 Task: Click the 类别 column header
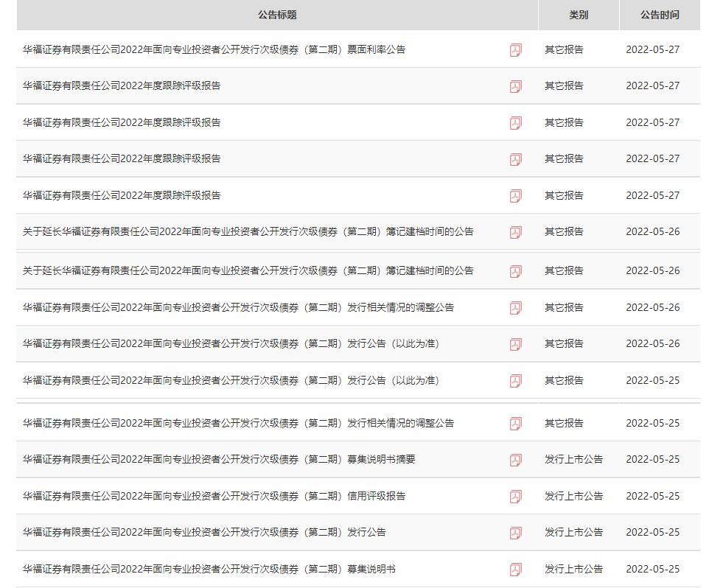579,14
